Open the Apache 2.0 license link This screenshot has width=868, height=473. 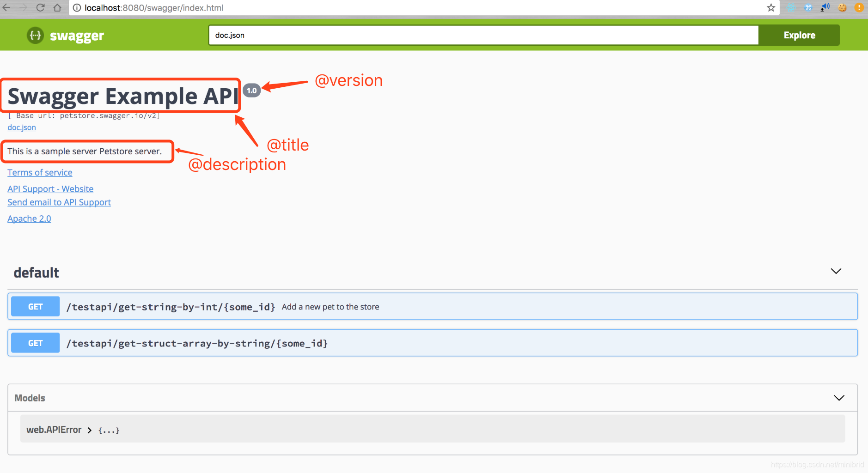29,218
